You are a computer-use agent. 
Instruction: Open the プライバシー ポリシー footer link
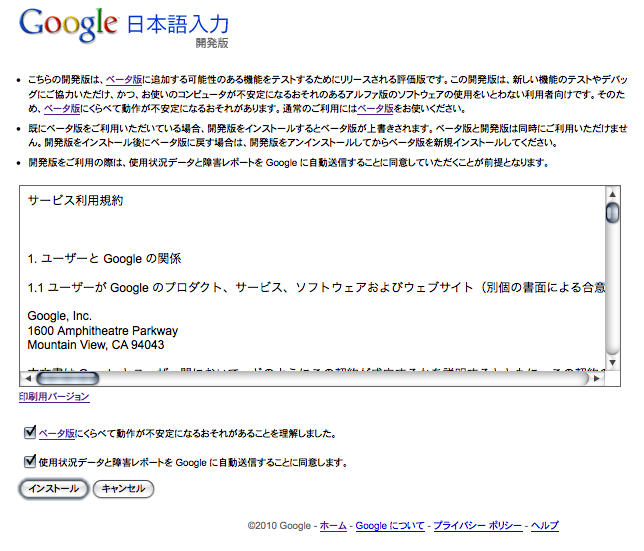[x=478, y=526]
